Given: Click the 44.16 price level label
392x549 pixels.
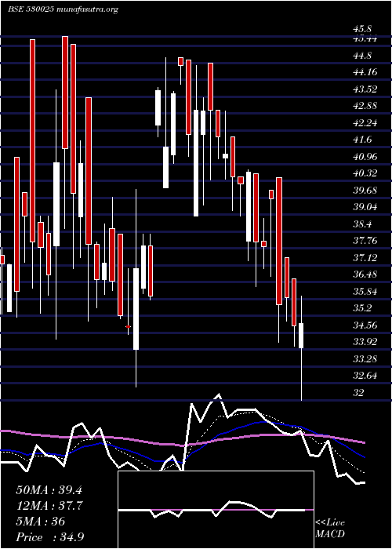Looking at the screenshot, I should (365, 72).
